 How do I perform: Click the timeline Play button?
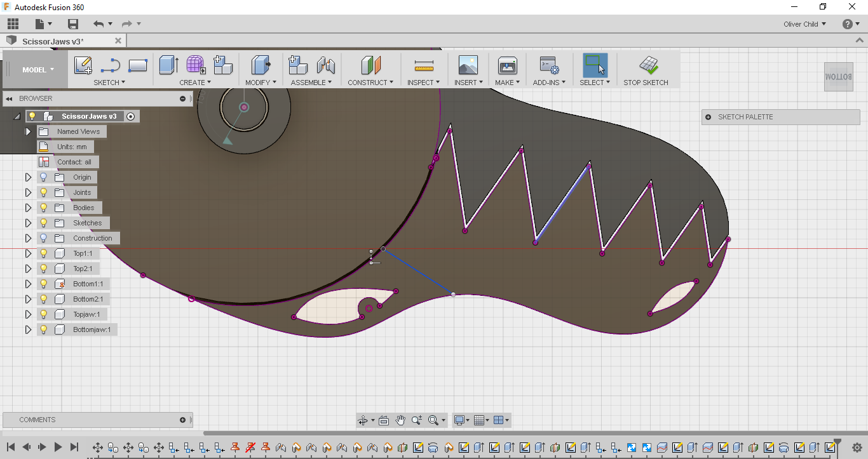click(58, 447)
